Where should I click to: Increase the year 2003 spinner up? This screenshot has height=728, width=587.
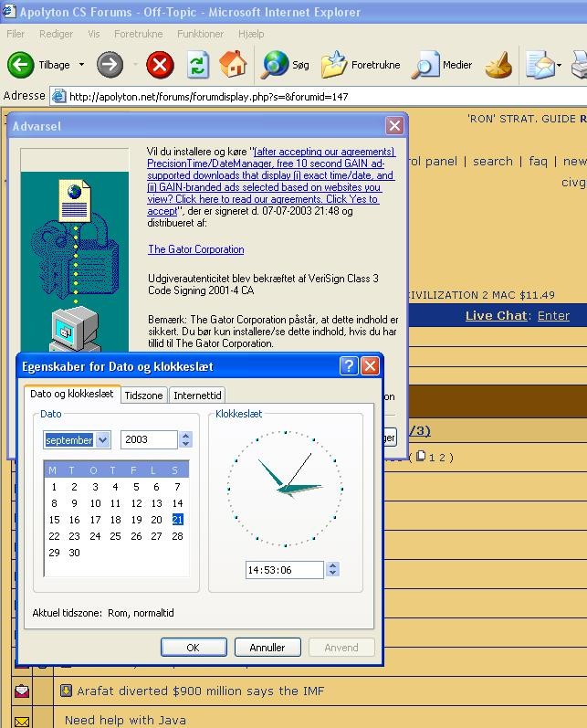186,436
